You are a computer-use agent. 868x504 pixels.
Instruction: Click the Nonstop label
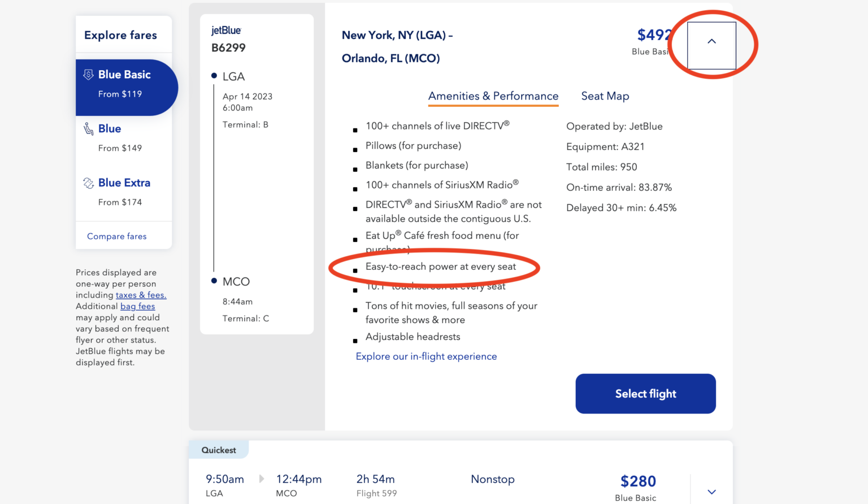tap(492, 479)
